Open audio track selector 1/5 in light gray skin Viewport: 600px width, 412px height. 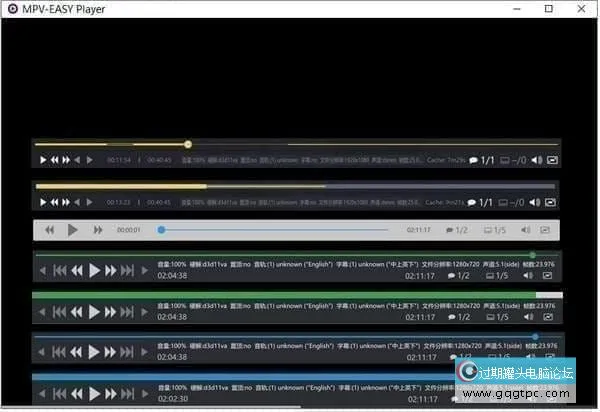(495, 230)
